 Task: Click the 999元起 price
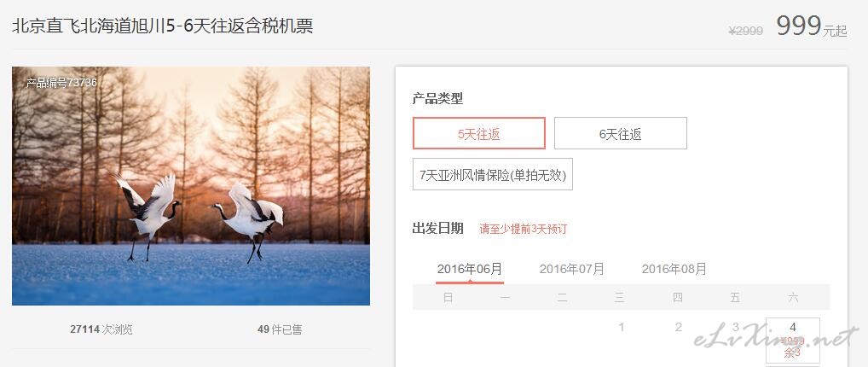812,26
